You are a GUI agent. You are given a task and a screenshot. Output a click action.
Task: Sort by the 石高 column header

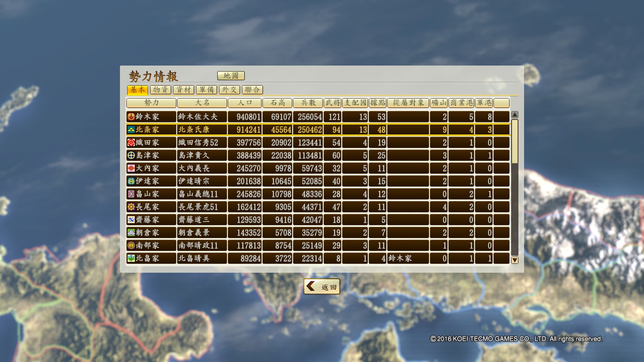point(277,103)
